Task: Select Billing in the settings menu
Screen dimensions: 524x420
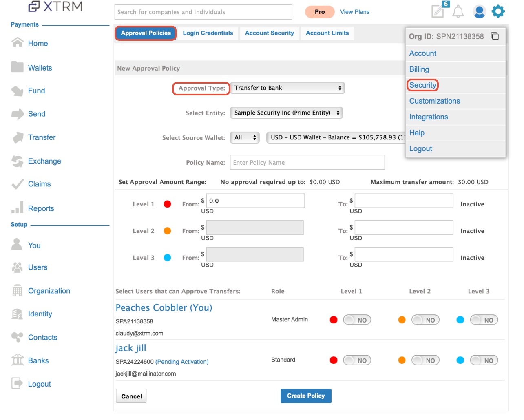Action: pos(419,69)
